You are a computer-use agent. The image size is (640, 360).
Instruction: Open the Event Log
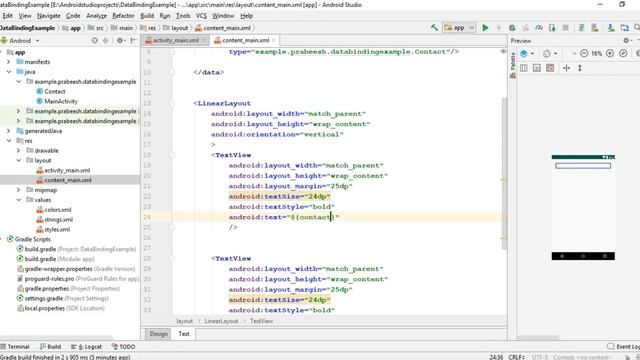[624, 347]
